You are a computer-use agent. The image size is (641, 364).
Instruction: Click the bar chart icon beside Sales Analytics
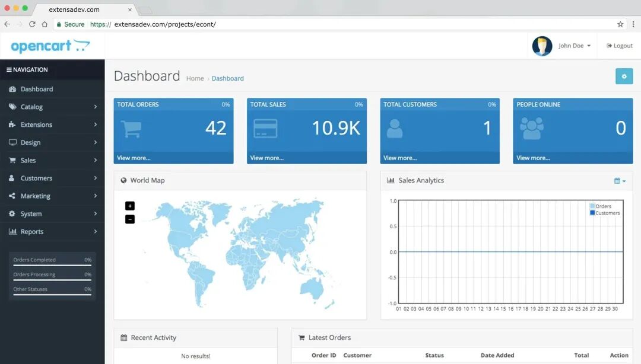391,180
